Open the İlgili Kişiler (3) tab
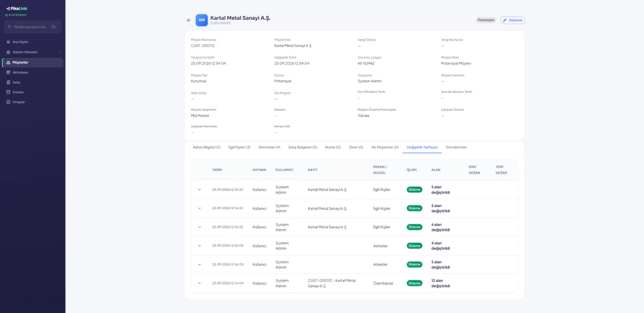This screenshot has height=313, width=644. click(x=239, y=147)
